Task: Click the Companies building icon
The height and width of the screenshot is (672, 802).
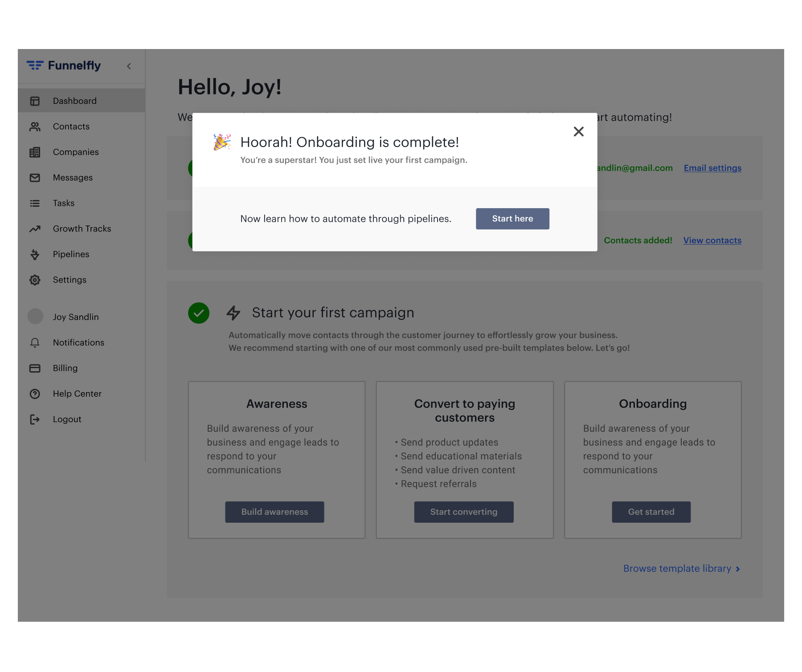Action: click(35, 152)
